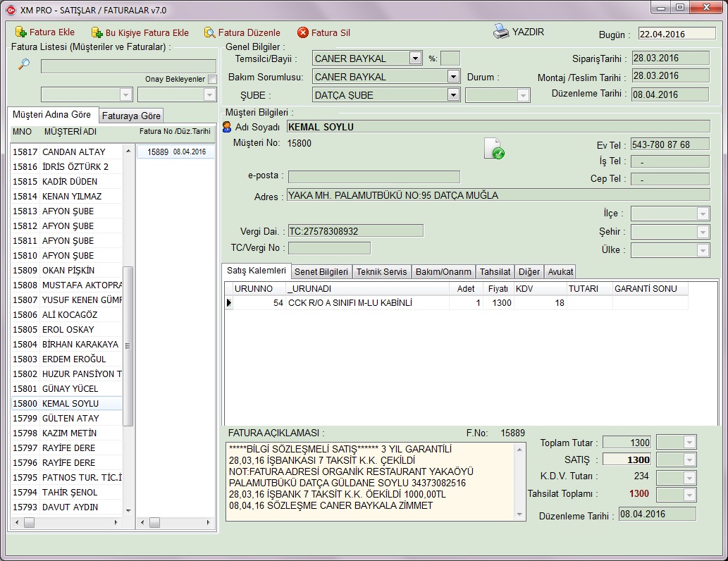Screen dimensions: 728x561
Task: Open the ŞUBE dropdown list
Action: [x=453, y=95]
